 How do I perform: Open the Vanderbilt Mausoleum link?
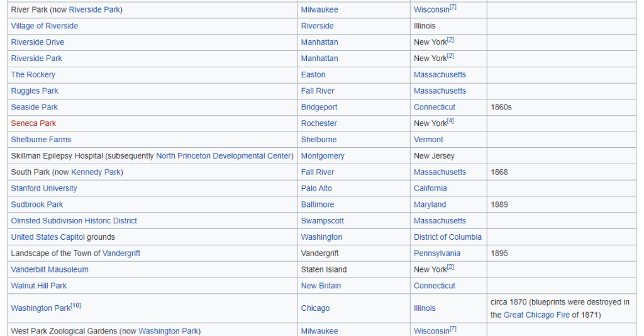(50, 270)
